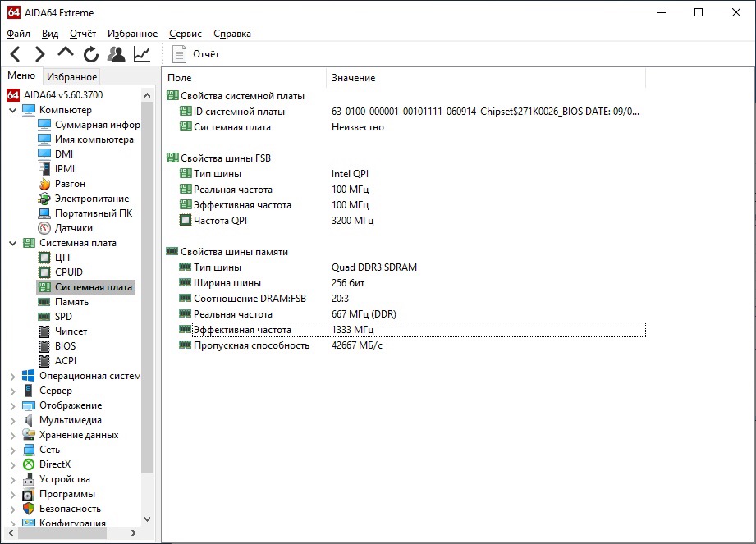Image resolution: width=756 pixels, height=544 pixels.
Task: Open the SPD memory module entry
Action: pos(63,317)
